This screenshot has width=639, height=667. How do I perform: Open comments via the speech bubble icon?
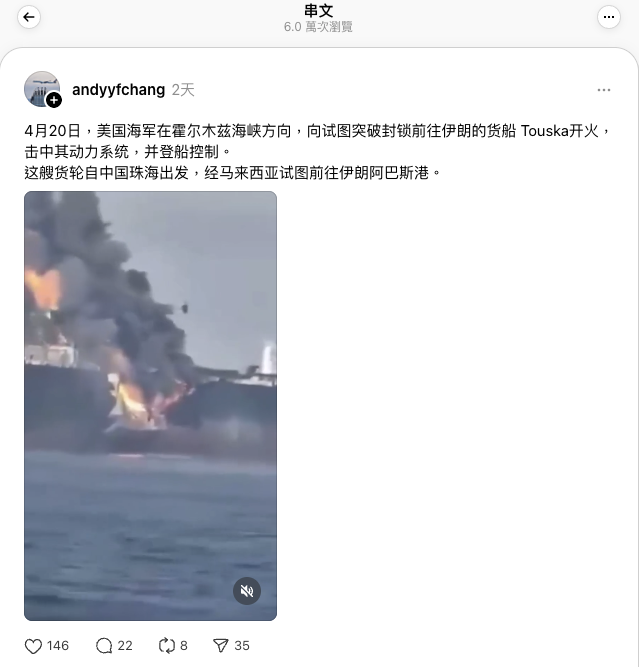(x=104, y=646)
